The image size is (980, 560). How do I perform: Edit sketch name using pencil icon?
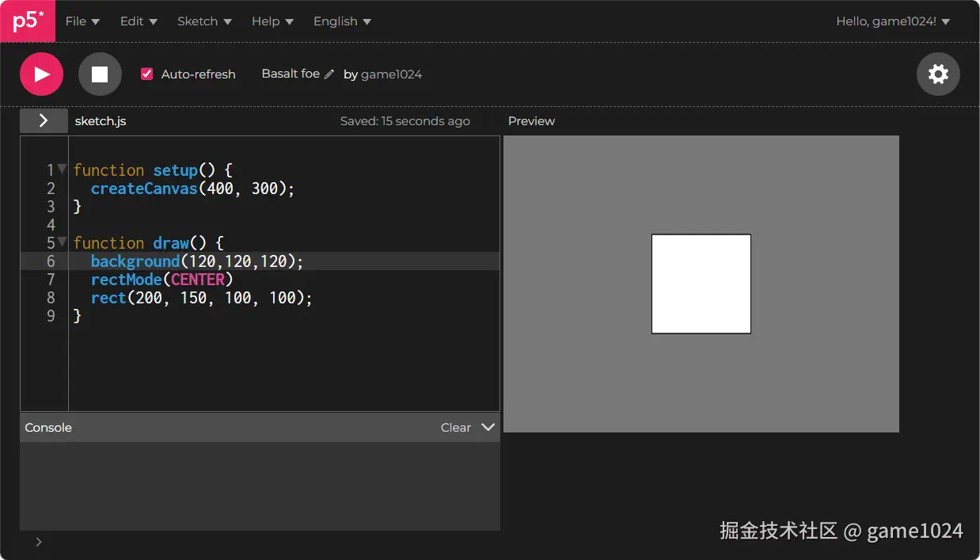pyautogui.click(x=329, y=74)
